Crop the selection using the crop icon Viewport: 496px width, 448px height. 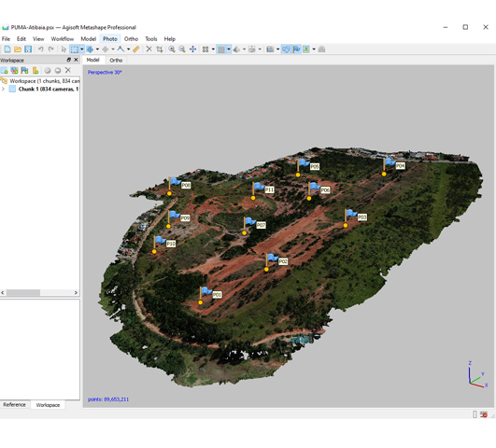click(160, 49)
